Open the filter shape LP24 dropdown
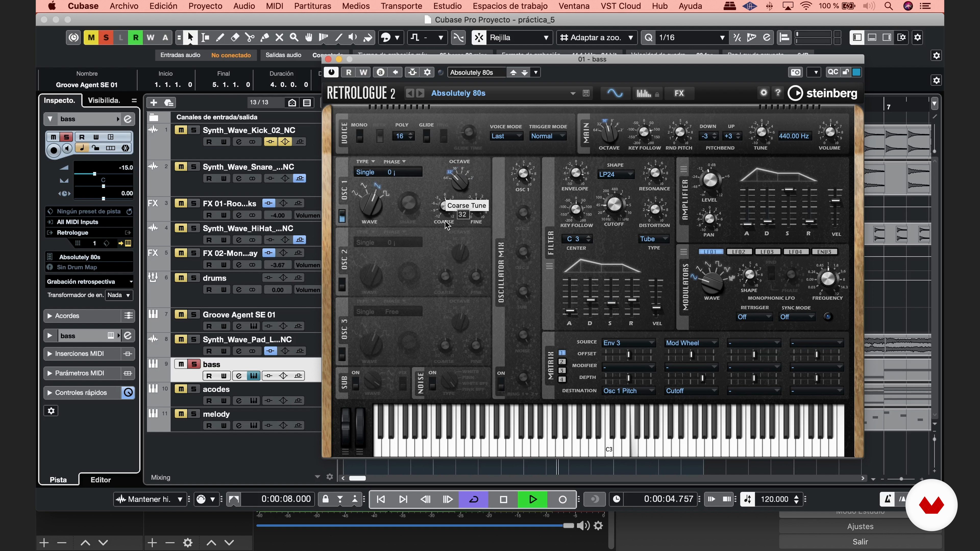 [616, 174]
